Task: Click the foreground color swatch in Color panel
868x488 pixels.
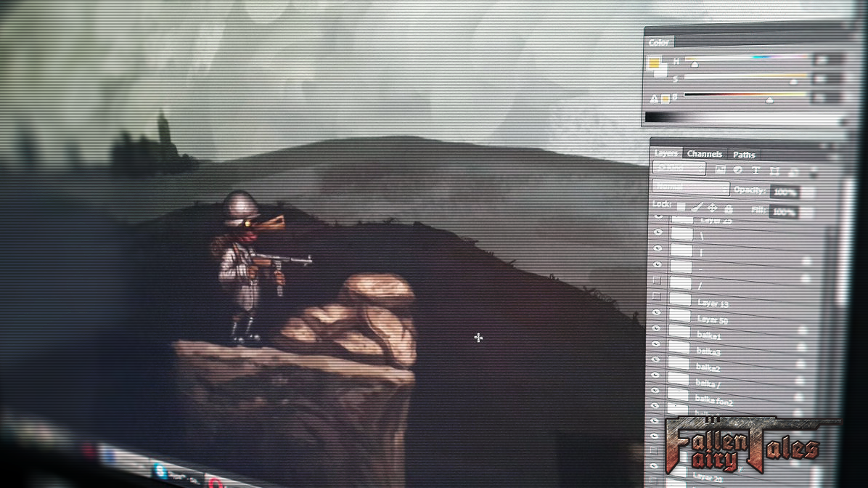Action: tap(654, 63)
